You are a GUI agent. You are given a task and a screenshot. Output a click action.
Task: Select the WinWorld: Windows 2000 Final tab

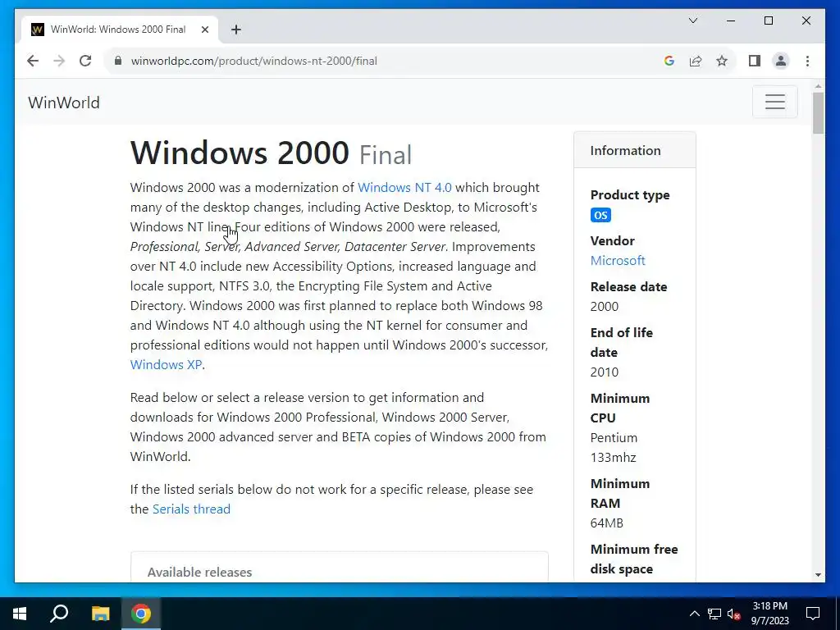pos(119,30)
